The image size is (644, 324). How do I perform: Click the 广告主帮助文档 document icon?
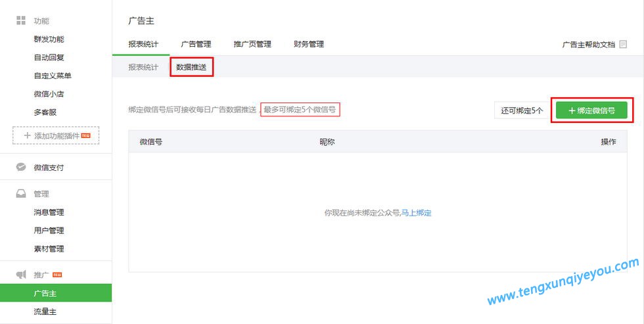pyautogui.click(x=623, y=44)
